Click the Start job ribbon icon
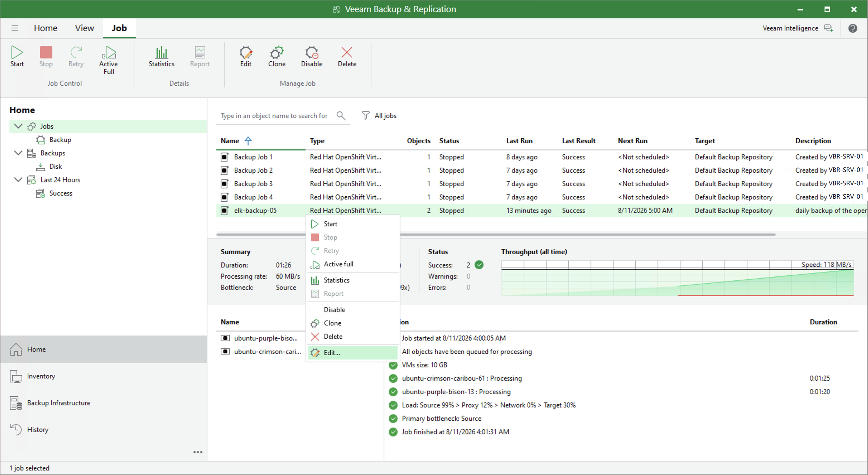This screenshot has height=475, width=868. pyautogui.click(x=17, y=57)
